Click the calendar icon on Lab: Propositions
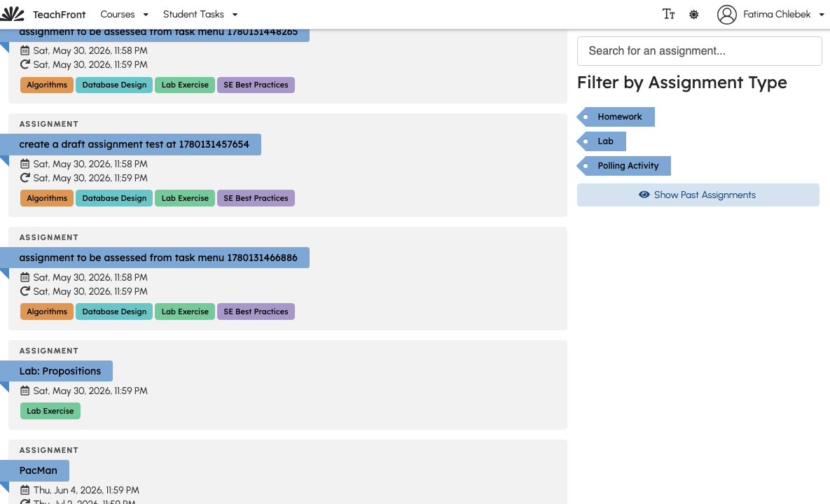This screenshot has width=830, height=504. tap(25, 391)
